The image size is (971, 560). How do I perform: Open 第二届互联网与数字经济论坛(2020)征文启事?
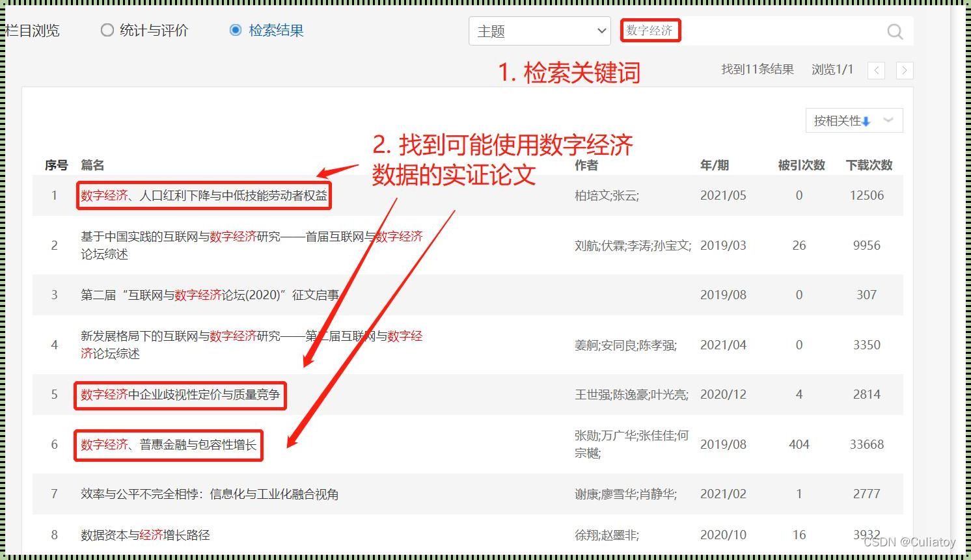point(210,295)
